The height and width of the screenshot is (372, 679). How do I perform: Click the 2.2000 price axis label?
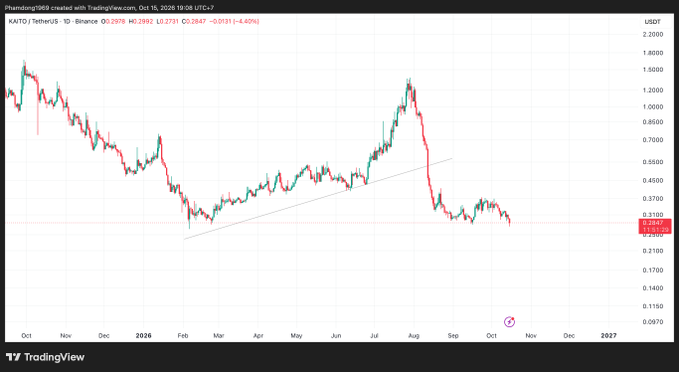point(653,34)
